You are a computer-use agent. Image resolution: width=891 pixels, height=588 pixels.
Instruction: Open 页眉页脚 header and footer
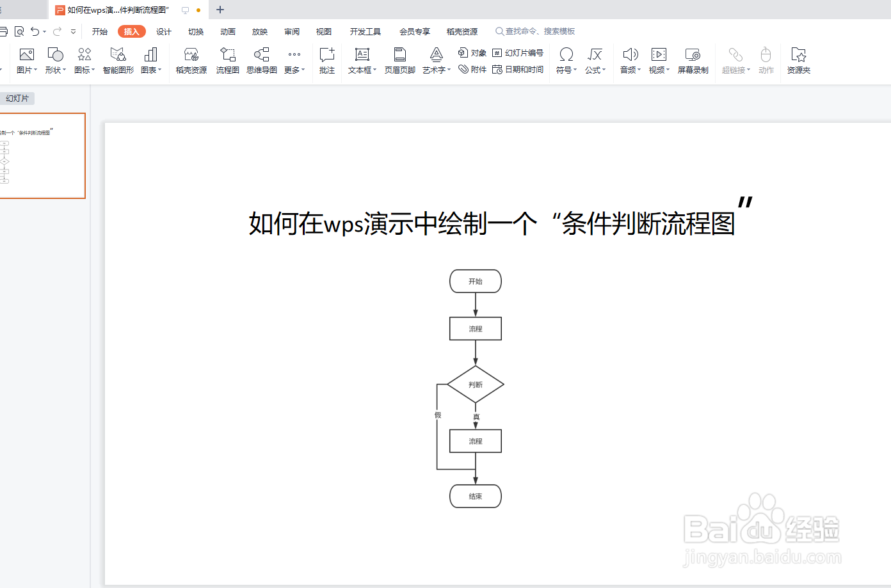(x=400, y=61)
